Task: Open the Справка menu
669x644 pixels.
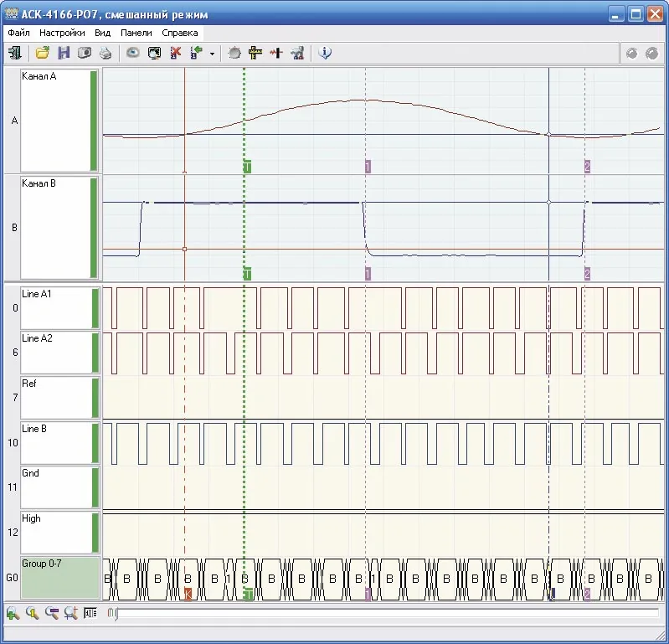Action: click(180, 33)
